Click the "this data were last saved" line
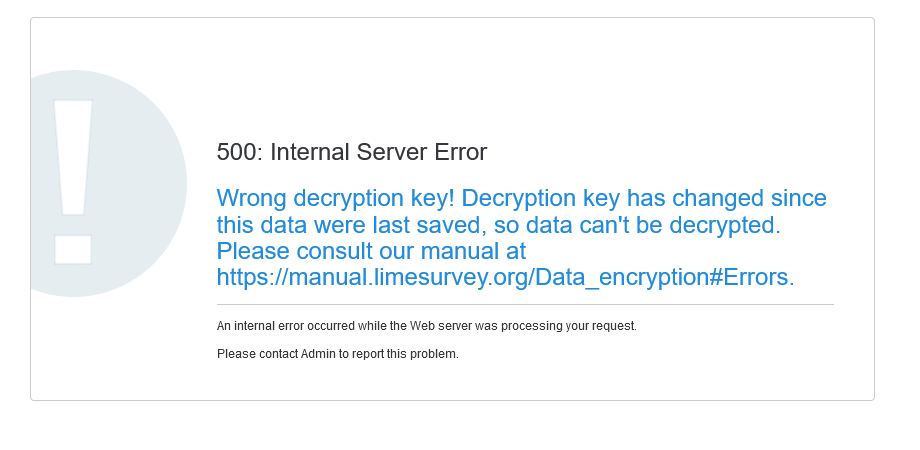Image resolution: width=920 pixels, height=450 pixels. (350, 225)
